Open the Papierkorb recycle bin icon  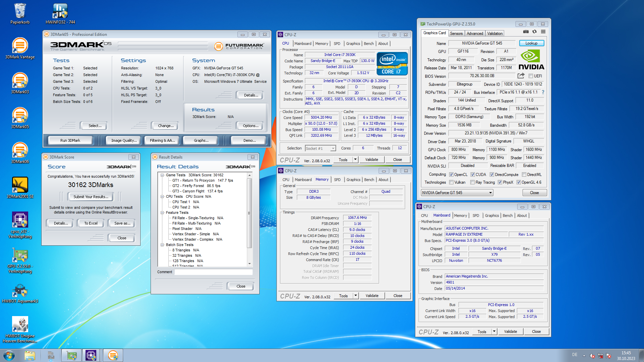20,13
